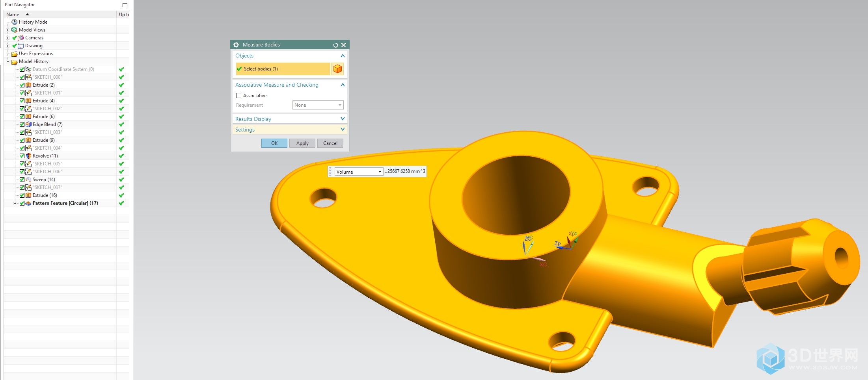This screenshot has height=380, width=868.
Task: Click the Sweep (14) feature icon
Action: 28,180
